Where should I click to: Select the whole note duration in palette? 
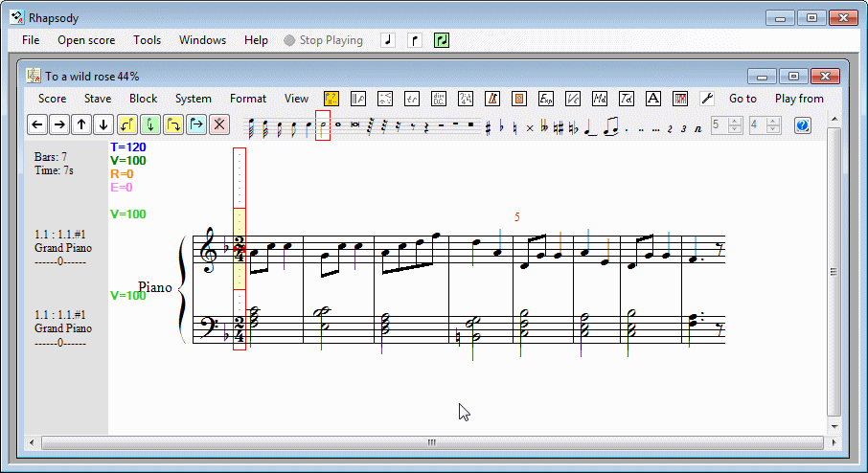(x=338, y=124)
